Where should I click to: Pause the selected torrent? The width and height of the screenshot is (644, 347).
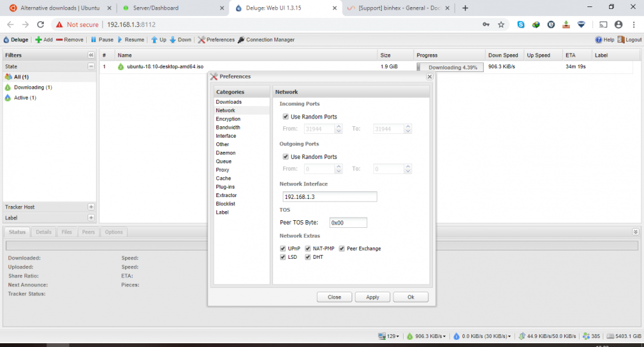[102, 40]
